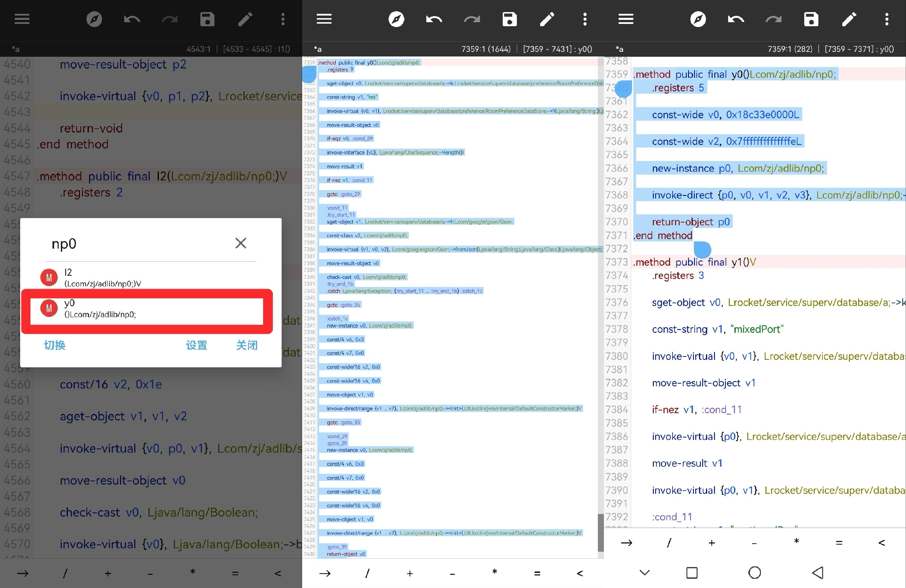Viewport: 906px width, 588px height.
Task: Tap pencil edit icon in left panel
Action: [x=245, y=19]
